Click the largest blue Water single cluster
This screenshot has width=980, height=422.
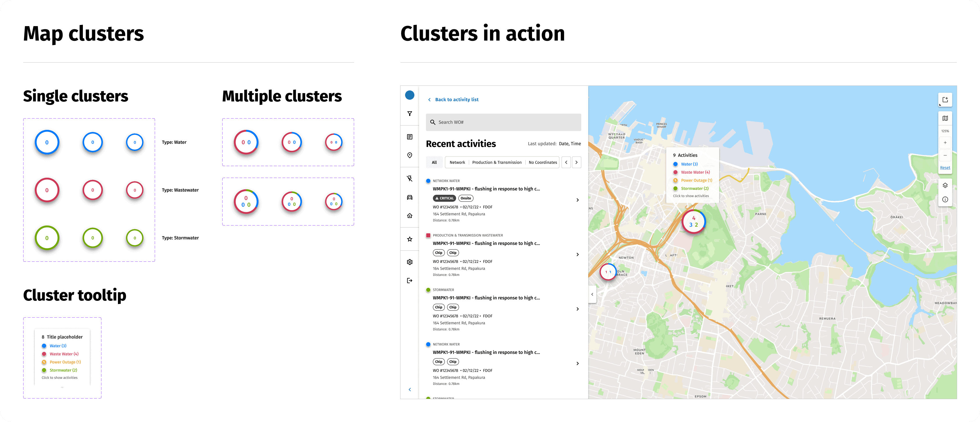pyautogui.click(x=47, y=142)
